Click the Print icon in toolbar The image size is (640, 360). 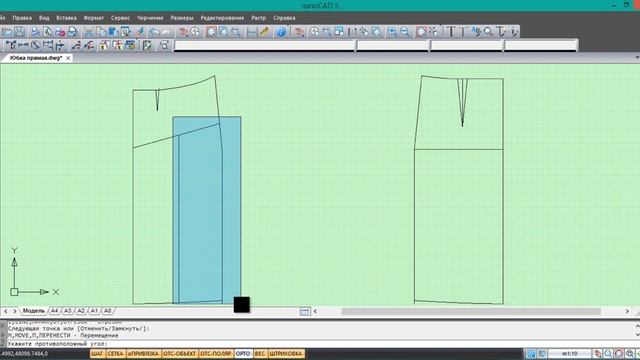[73, 32]
